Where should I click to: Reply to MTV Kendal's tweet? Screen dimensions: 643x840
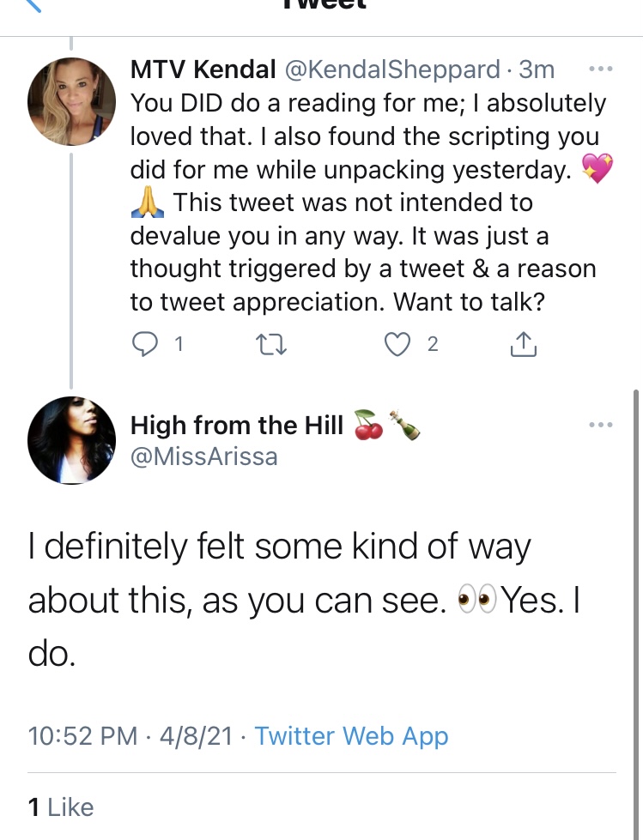[145, 344]
